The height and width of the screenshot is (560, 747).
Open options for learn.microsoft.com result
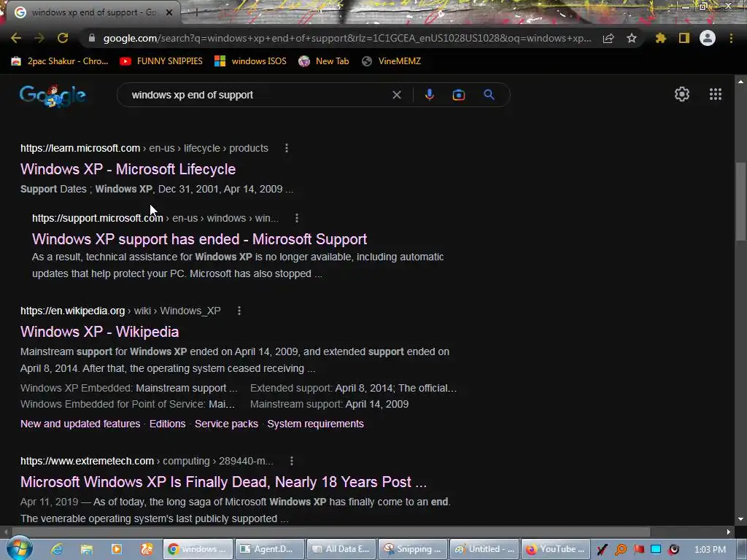coord(286,148)
